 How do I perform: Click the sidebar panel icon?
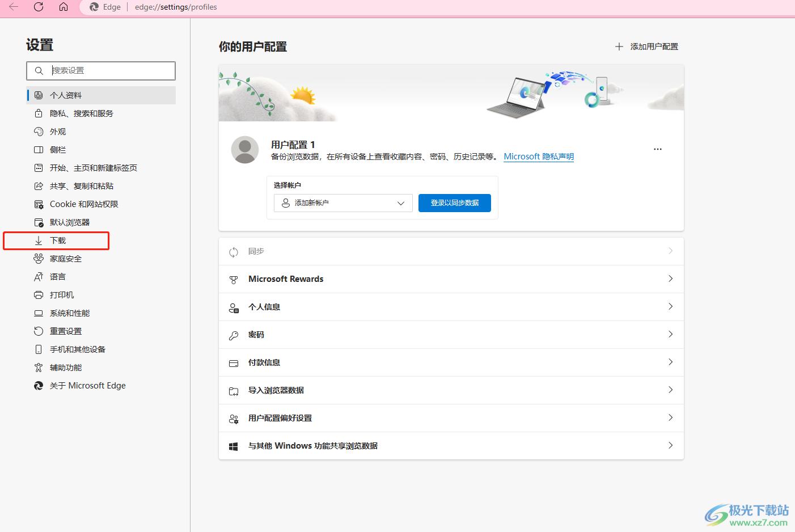(x=39, y=150)
